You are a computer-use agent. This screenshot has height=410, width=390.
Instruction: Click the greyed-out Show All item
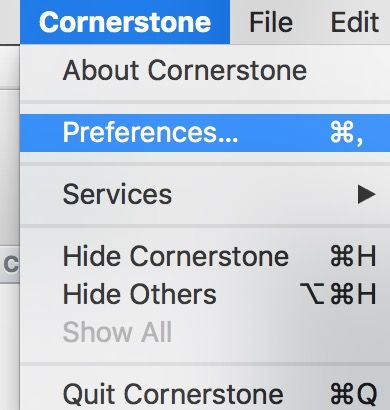tap(205, 332)
